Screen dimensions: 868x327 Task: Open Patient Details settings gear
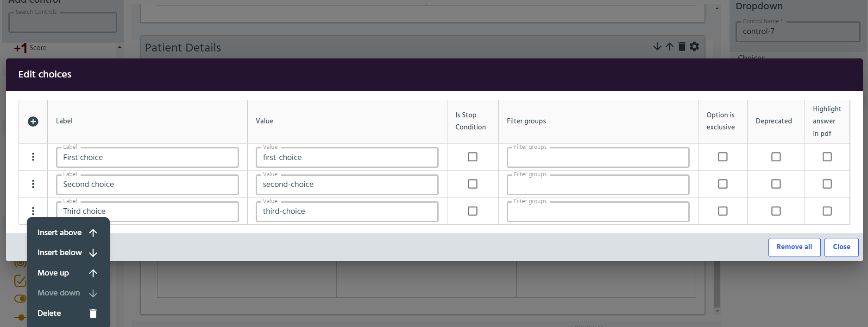click(694, 46)
